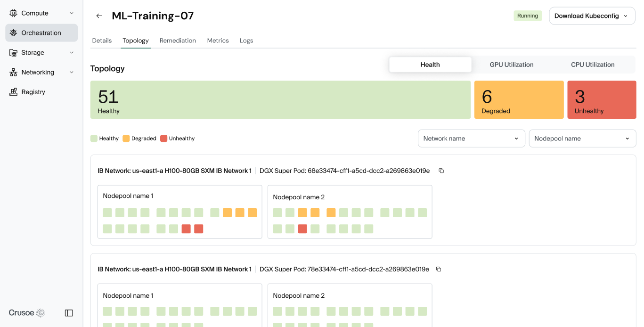Open the Nodepool name dropdown
This screenshot has width=644, height=327.
(x=583, y=139)
